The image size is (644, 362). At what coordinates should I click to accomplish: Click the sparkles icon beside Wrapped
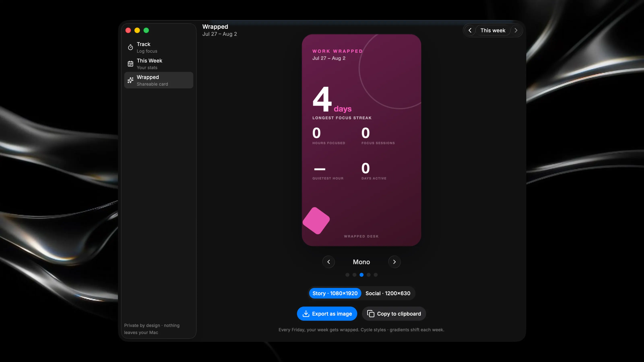point(130,80)
